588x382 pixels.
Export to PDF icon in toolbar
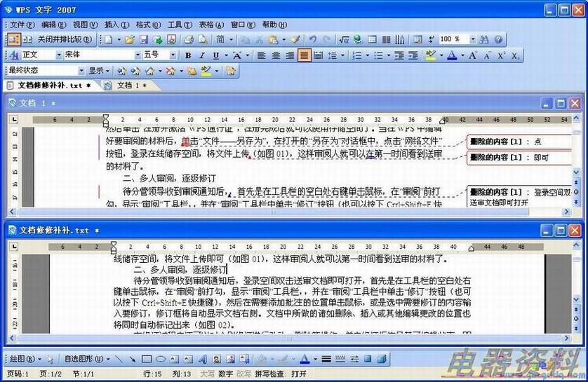(172, 39)
